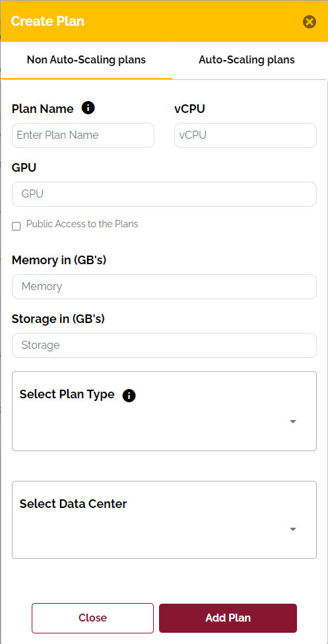Dismiss dialog with the X icon in header
Screen dimensions: 328x644
pos(309,21)
